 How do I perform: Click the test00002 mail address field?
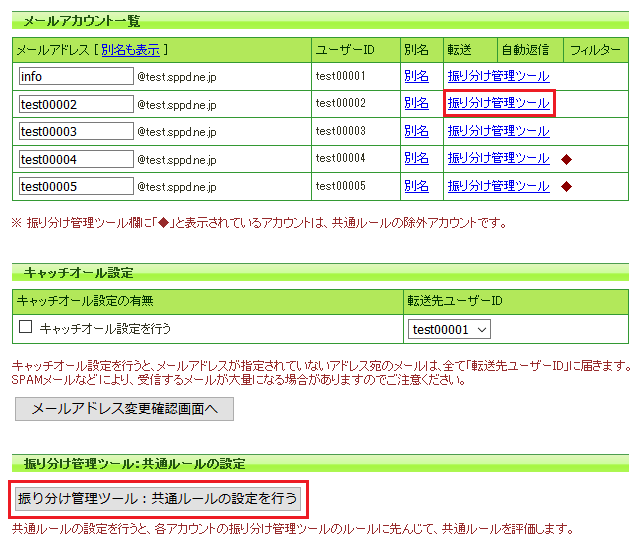tap(76, 104)
